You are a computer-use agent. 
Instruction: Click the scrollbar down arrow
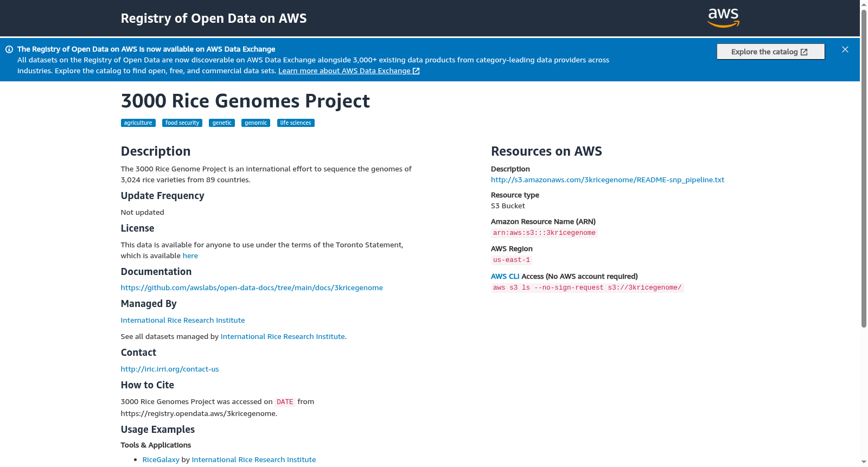tap(864, 463)
